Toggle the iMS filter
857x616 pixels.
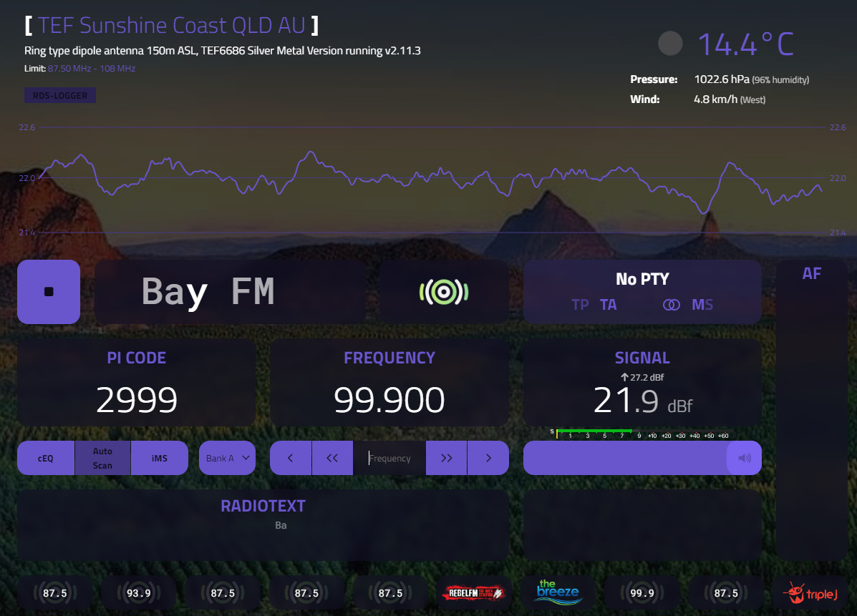pos(160,458)
